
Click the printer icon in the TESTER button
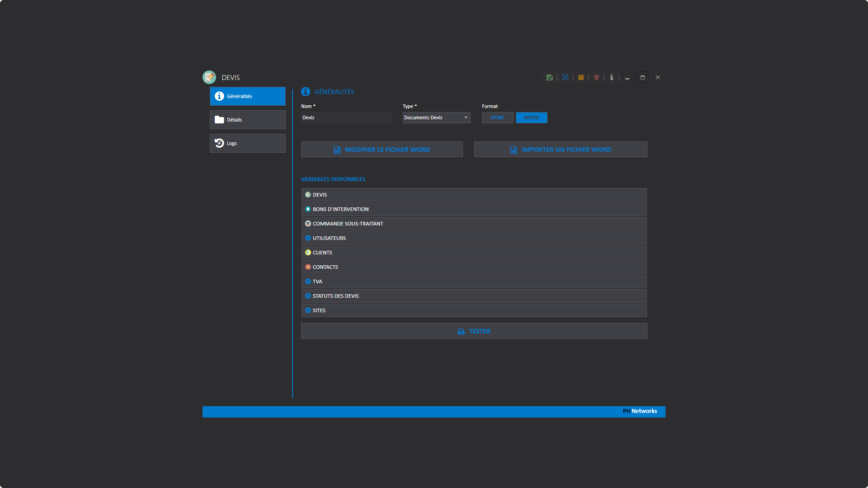pos(461,332)
